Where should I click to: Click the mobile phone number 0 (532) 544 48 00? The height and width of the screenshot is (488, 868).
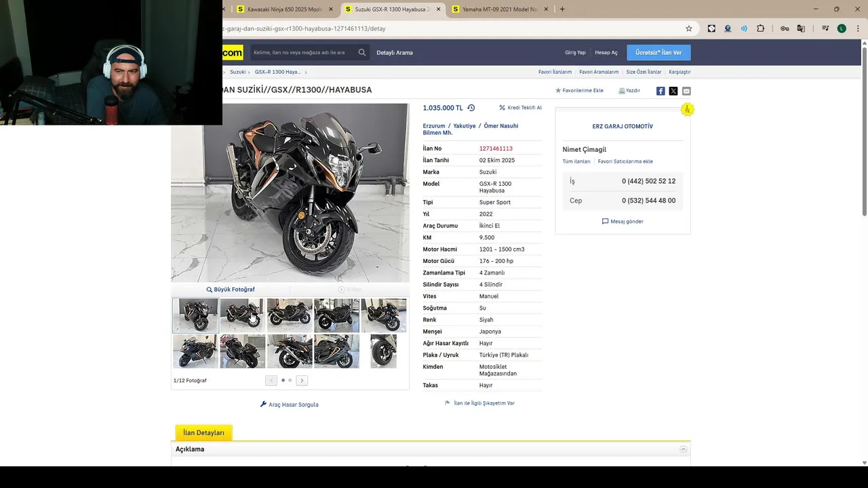point(648,201)
